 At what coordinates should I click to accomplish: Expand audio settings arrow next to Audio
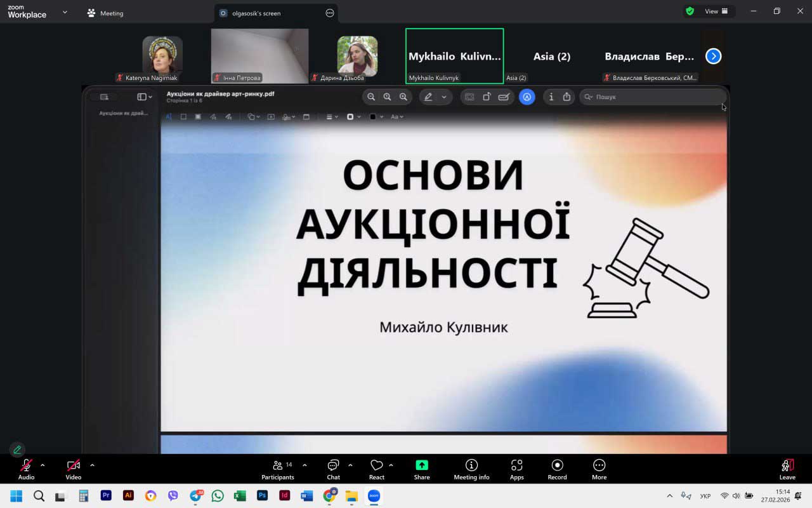(x=43, y=465)
